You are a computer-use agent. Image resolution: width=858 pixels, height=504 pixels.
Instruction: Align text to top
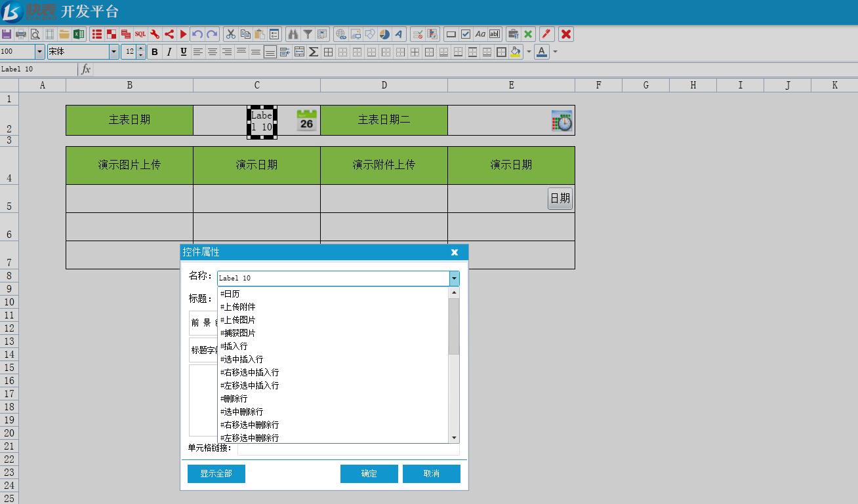[241, 52]
